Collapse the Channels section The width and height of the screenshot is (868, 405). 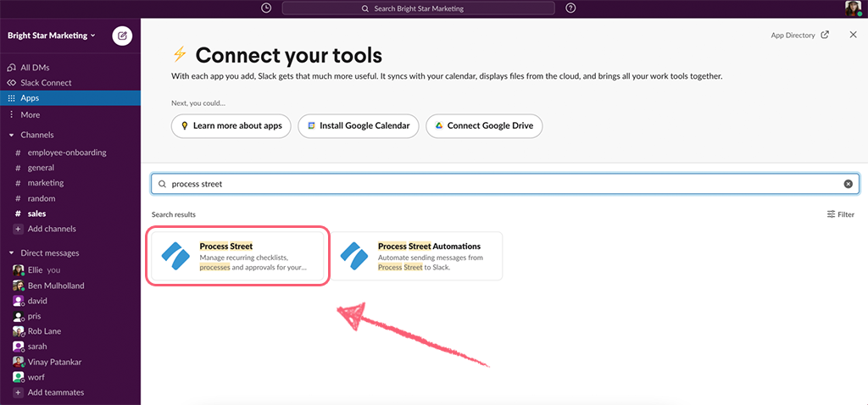(11, 135)
